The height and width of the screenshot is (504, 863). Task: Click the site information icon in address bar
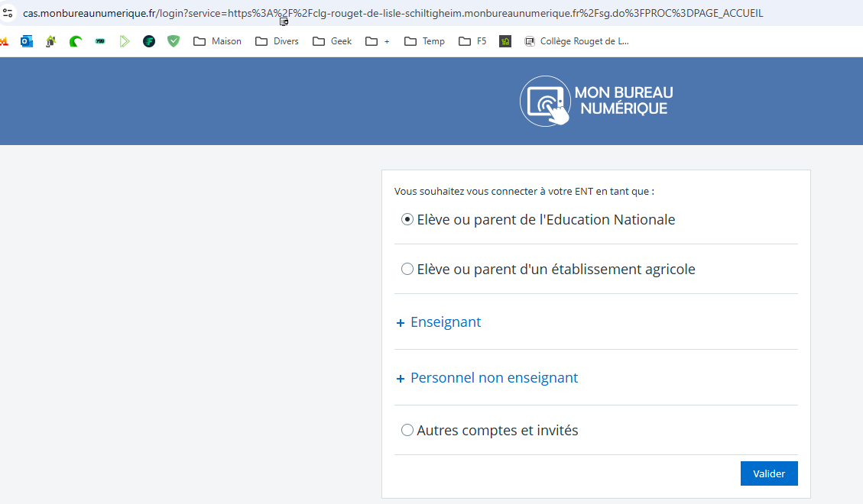click(x=8, y=13)
